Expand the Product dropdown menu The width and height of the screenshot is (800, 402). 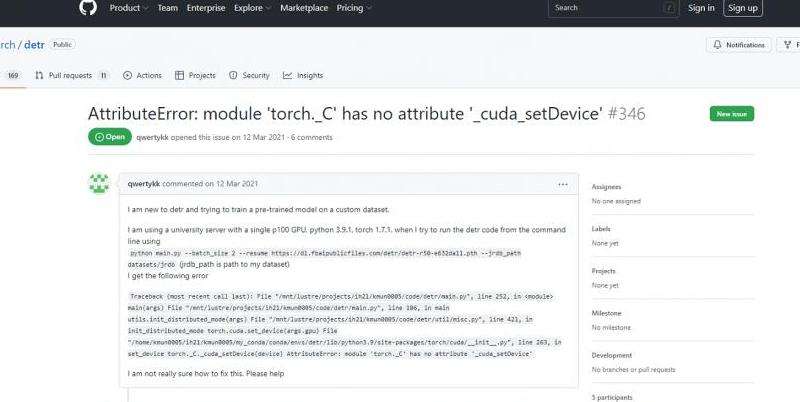pyautogui.click(x=128, y=8)
